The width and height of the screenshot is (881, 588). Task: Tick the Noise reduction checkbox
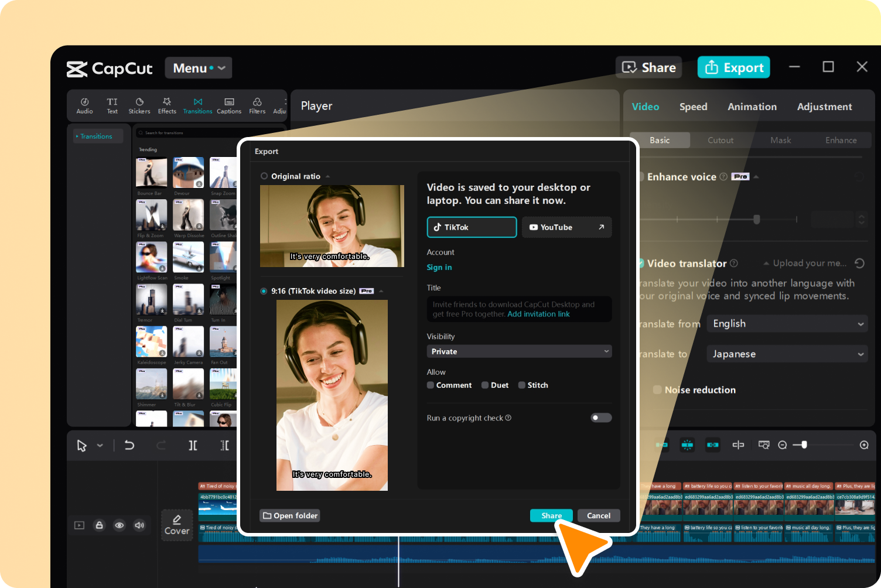click(x=657, y=389)
